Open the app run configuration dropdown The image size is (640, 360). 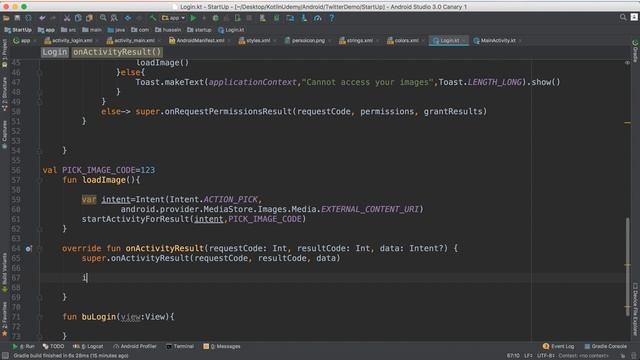pyautogui.click(x=173, y=18)
